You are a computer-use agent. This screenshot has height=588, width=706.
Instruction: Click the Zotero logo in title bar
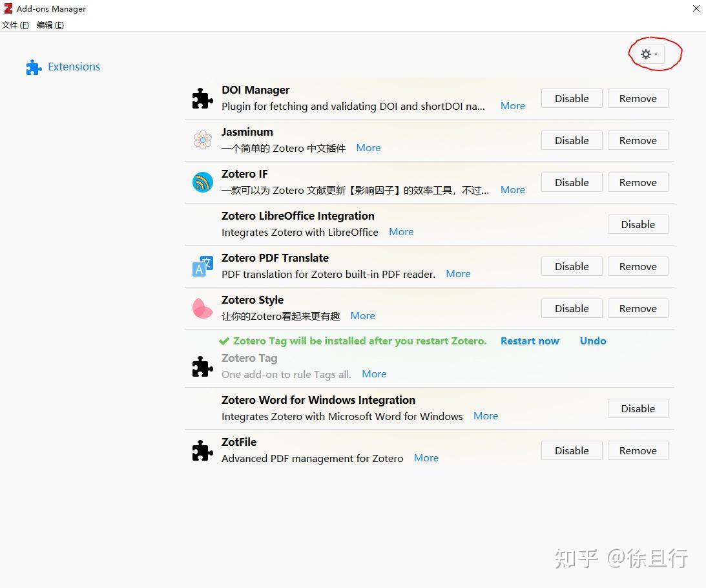point(8,8)
